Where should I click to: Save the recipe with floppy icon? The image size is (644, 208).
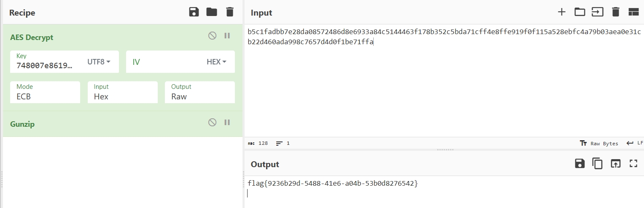pyautogui.click(x=194, y=12)
